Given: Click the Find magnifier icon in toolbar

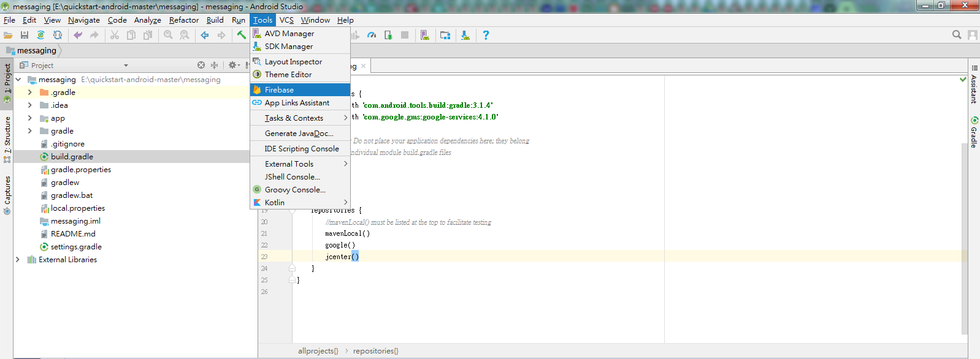Looking at the screenshot, I should coord(168,36).
